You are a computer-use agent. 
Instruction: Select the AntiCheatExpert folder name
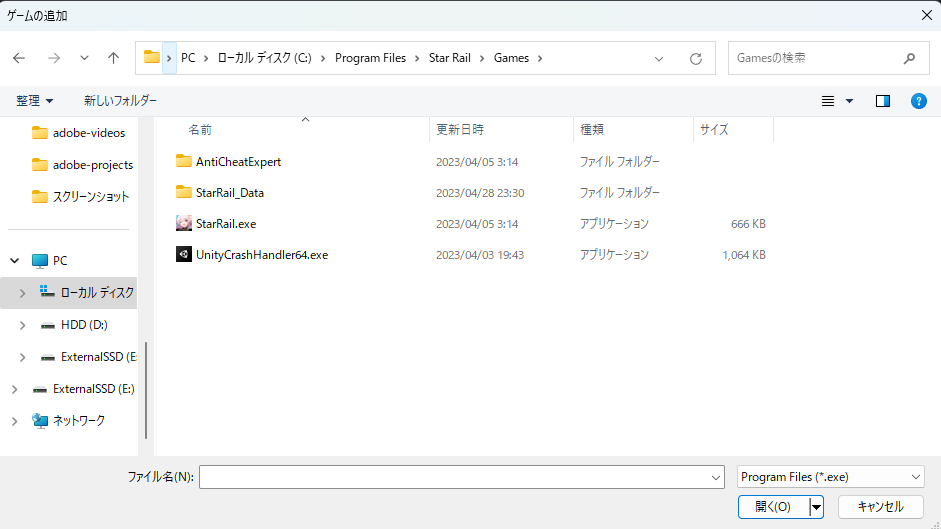[238, 162]
